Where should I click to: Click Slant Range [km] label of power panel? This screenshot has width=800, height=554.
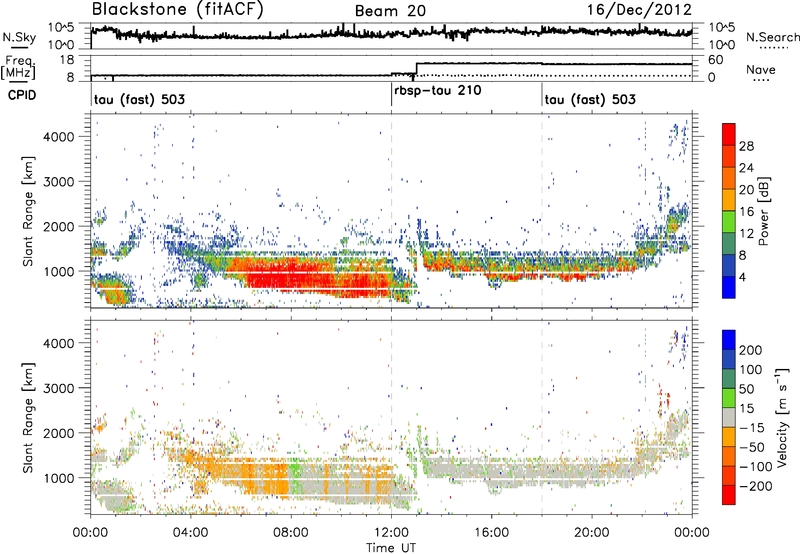pyautogui.click(x=29, y=211)
